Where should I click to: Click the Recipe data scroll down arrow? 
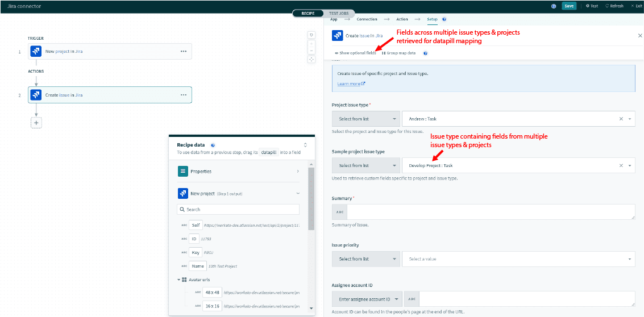[x=311, y=308]
